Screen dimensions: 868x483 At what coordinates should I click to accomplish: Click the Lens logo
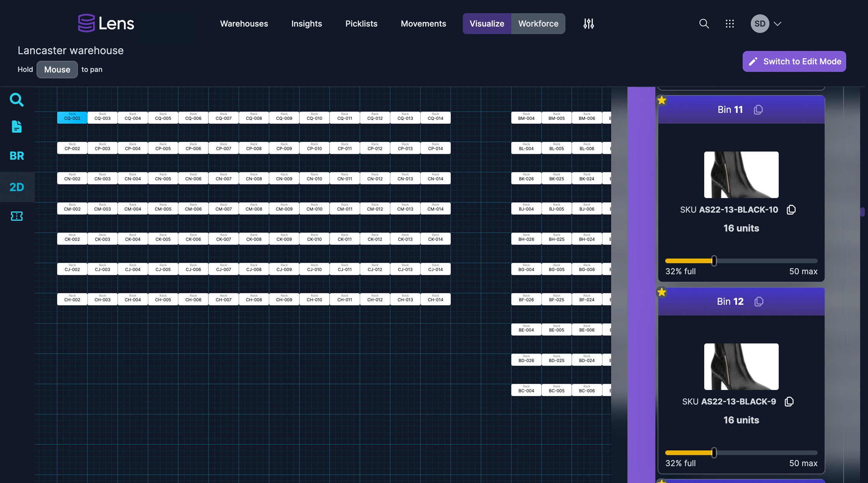(x=106, y=23)
